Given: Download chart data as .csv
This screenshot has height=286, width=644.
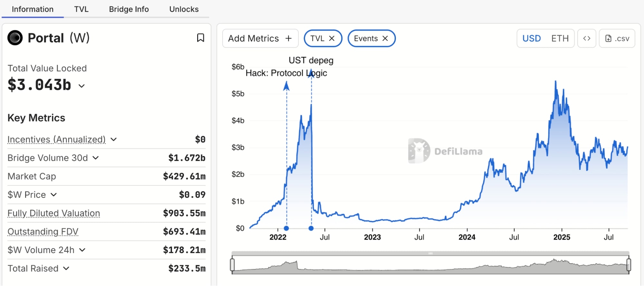Looking at the screenshot, I should tap(617, 38).
